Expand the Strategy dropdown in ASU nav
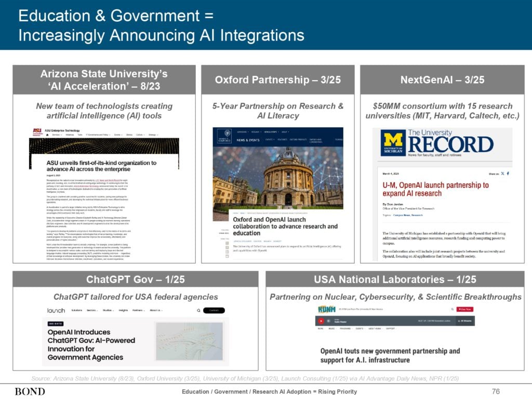 [x=153, y=135]
